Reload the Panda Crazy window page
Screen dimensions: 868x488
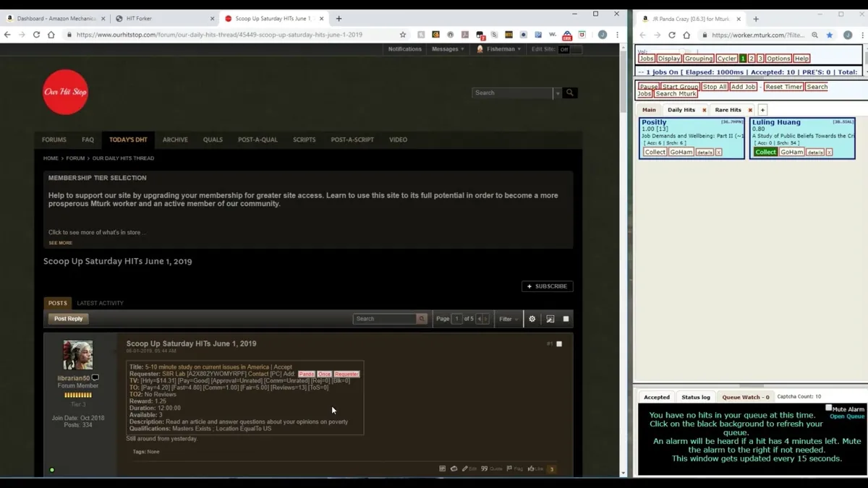click(x=671, y=35)
